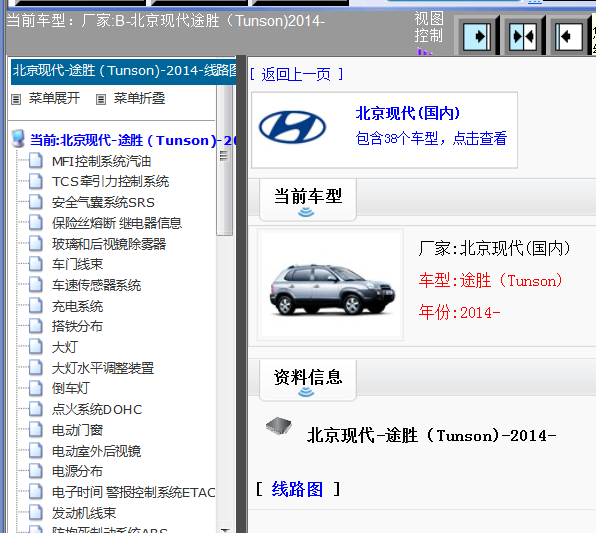
Task: Click blue header 北京现代-途胜 (Tunson)-2014-线路图
Action: pos(124,71)
